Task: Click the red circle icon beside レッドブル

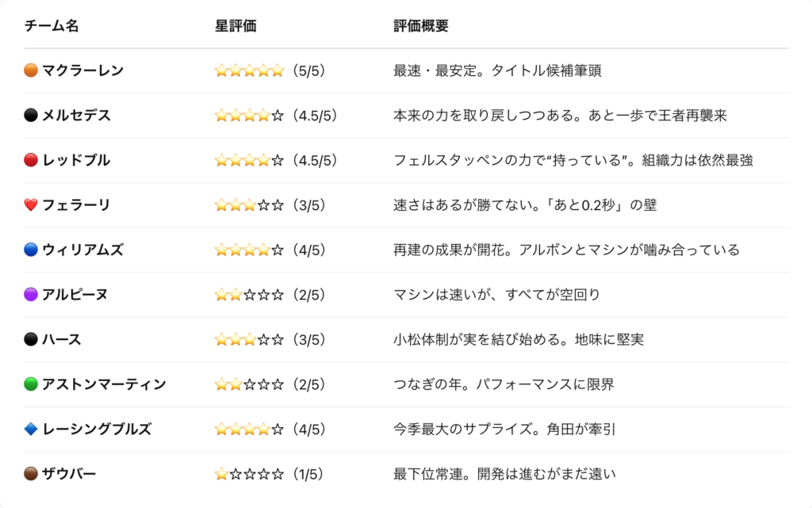Action: click(x=31, y=160)
